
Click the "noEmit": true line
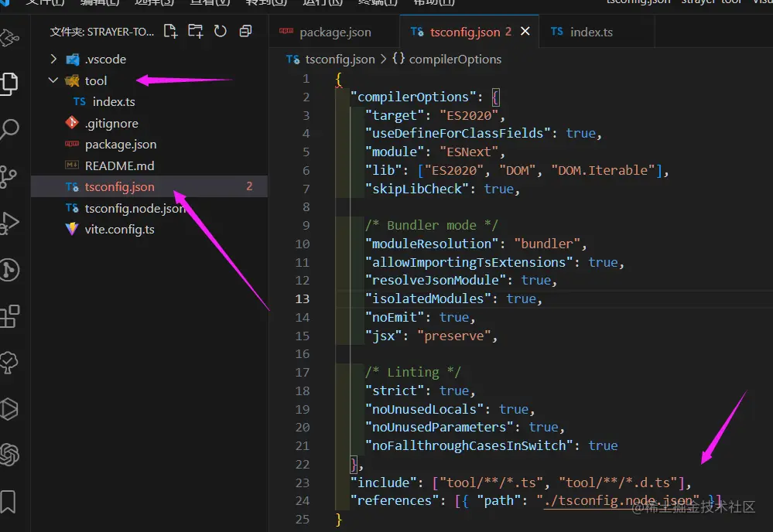pos(420,317)
